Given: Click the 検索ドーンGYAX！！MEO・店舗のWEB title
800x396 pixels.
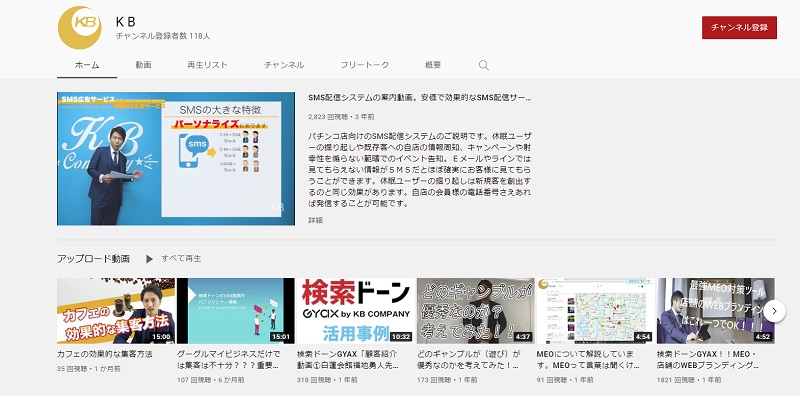Looking at the screenshot, I should pos(708,359).
